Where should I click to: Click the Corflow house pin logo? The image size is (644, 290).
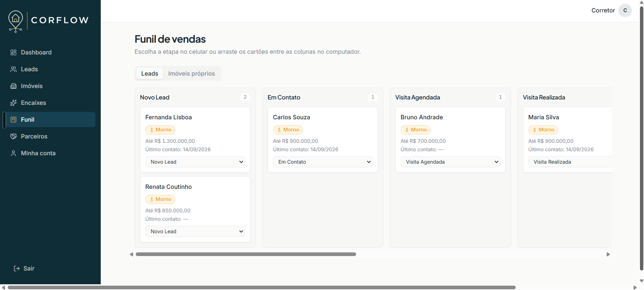[x=16, y=21]
